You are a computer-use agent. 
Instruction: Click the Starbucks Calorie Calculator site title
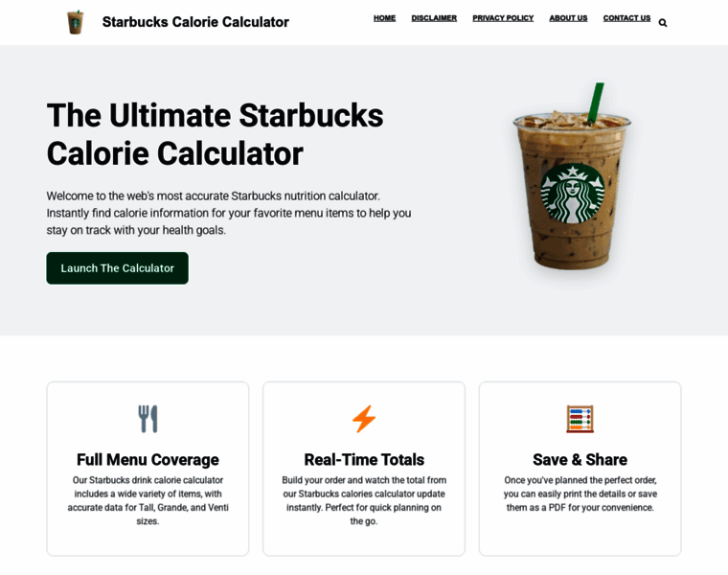(195, 22)
